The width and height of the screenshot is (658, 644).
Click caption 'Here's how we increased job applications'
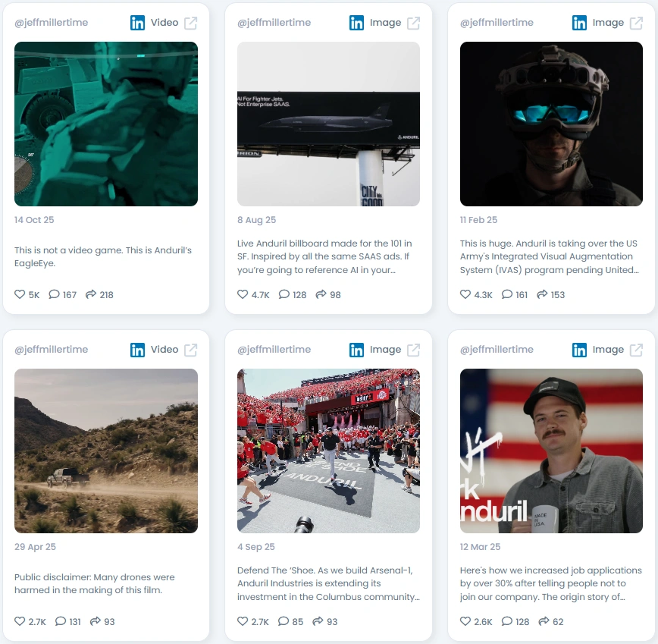point(551,583)
